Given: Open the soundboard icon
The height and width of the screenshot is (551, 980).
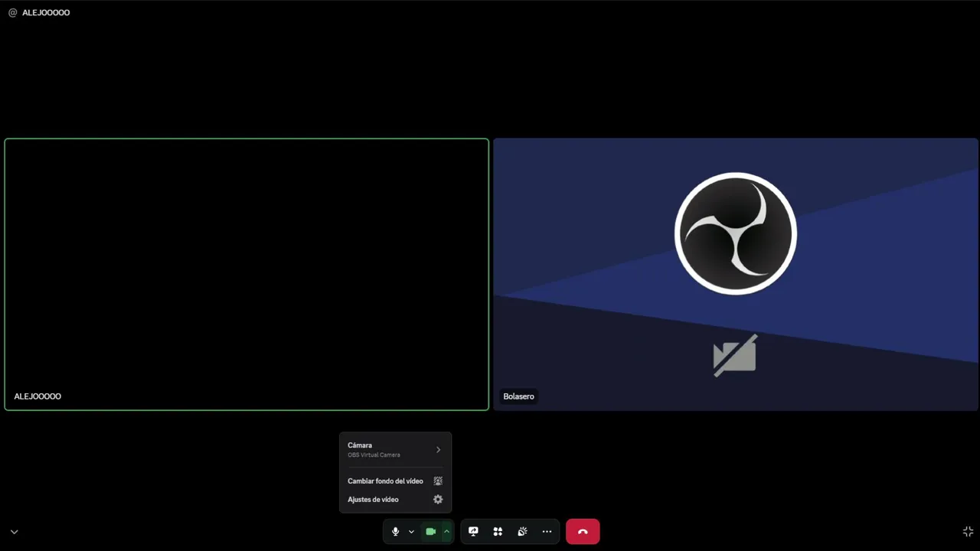Looking at the screenshot, I should click(522, 532).
